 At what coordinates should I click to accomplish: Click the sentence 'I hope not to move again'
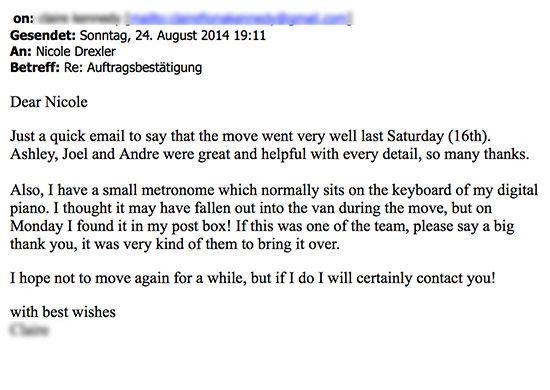[x=253, y=278]
